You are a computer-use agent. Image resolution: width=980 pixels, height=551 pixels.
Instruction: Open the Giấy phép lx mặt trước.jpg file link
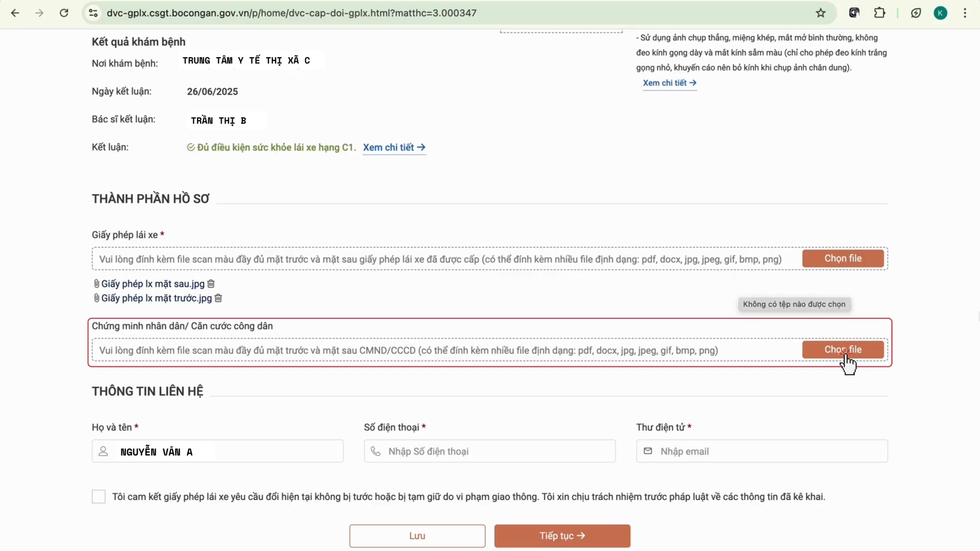[156, 298]
